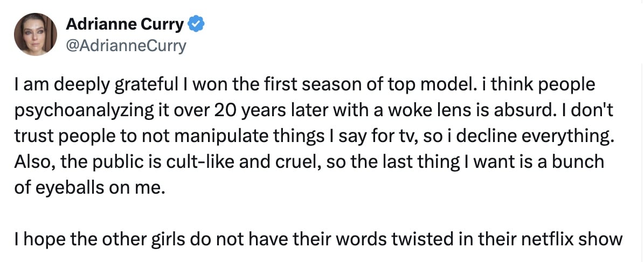Click the words 'deeply grateful' in the tweet
Image resolution: width=644 pixels, height=262 pixels.
[x=108, y=86]
